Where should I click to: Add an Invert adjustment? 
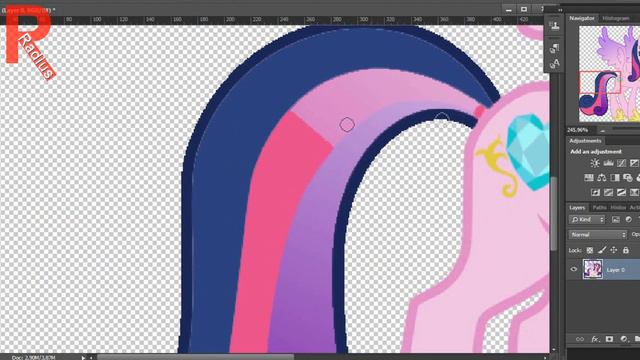(x=596, y=192)
